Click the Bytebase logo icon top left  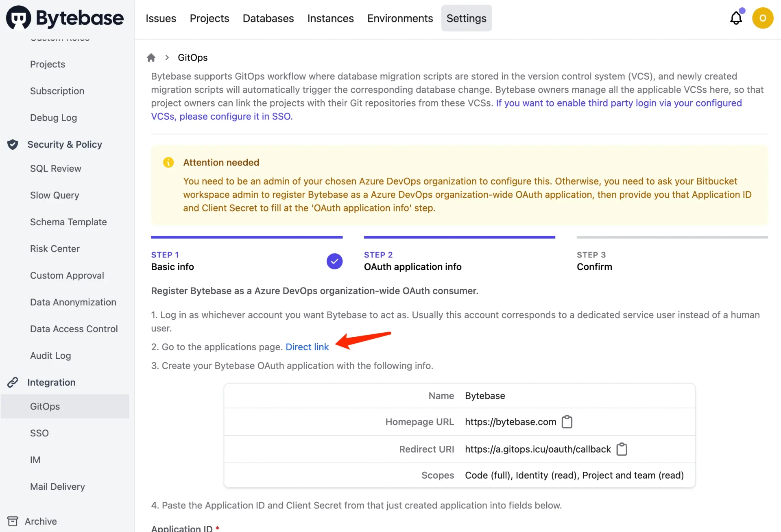(18, 17)
